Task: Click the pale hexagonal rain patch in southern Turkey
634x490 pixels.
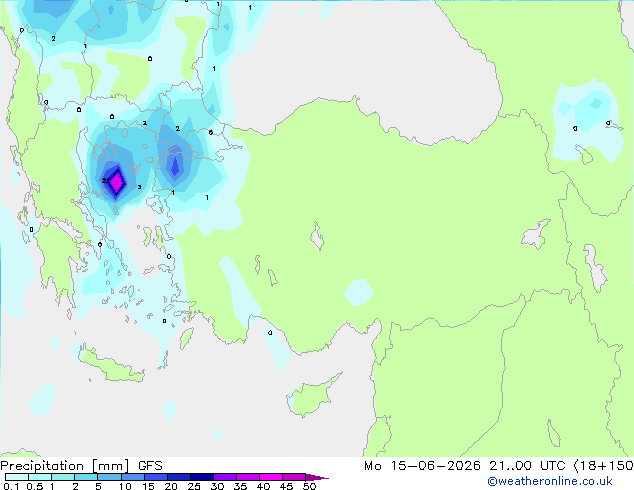Action: click(x=358, y=292)
